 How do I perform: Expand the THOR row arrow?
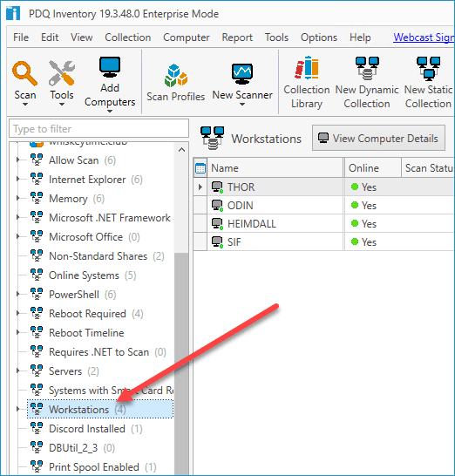click(200, 187)
